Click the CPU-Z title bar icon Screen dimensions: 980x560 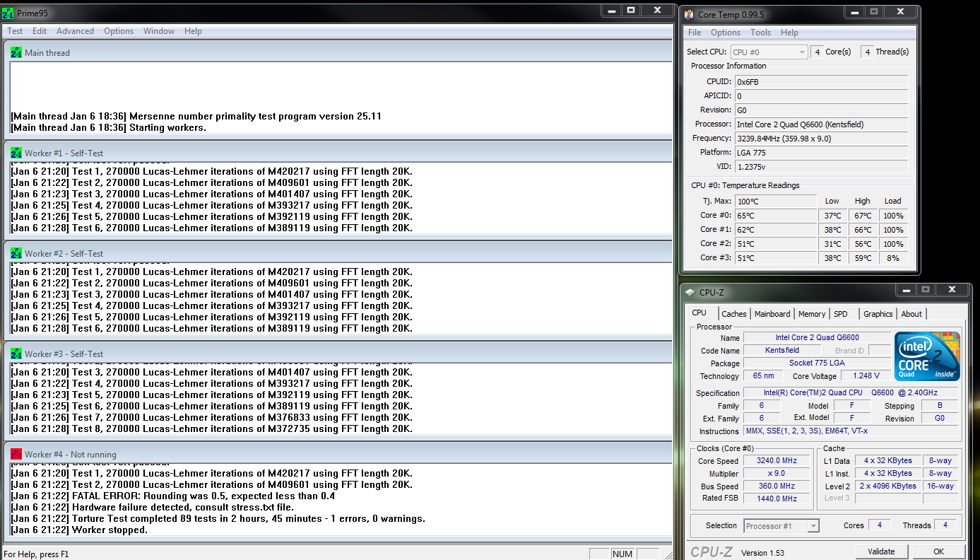click(690, 293)
